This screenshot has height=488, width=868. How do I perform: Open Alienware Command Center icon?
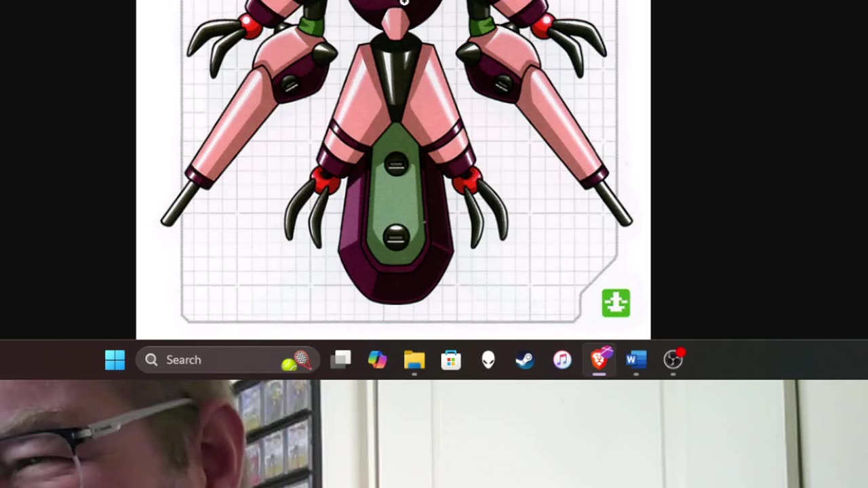tap(488, 360)
